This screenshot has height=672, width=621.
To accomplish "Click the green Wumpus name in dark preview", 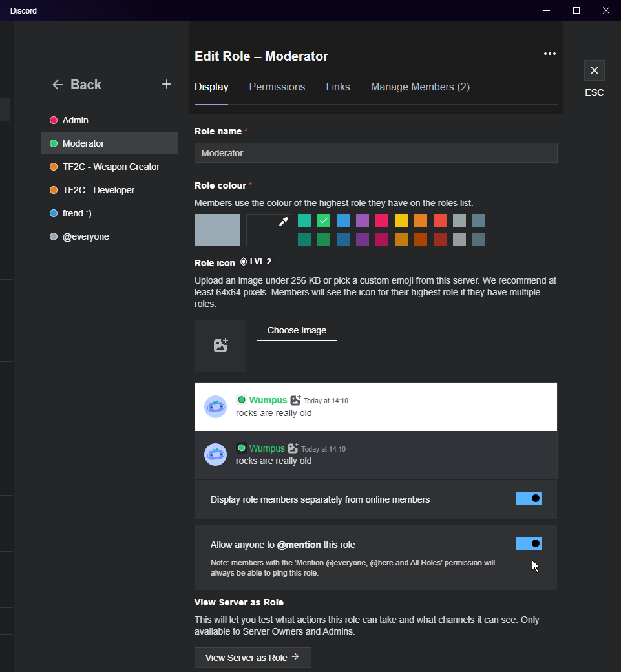I will (x=267, y=448).
